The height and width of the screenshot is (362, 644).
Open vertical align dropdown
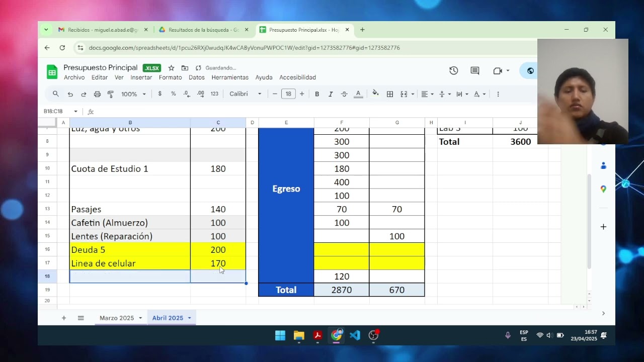click(x=445, y=94)
